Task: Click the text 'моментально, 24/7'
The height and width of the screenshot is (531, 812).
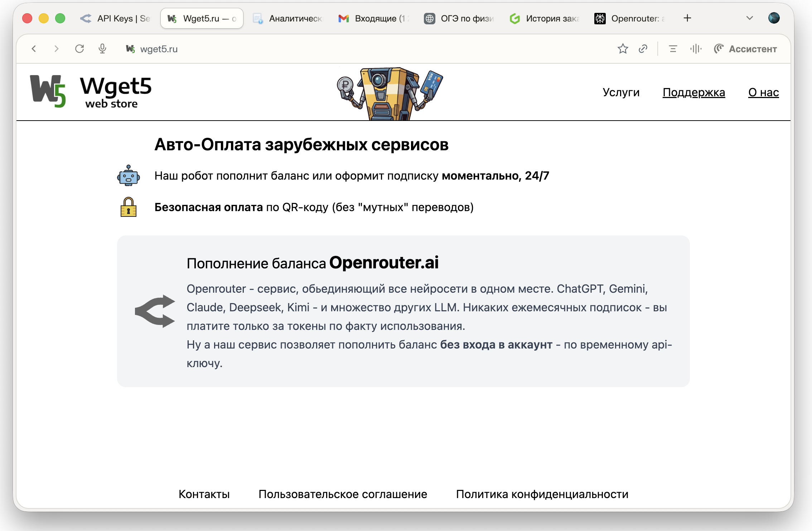Action: click(x=496, y=176)
